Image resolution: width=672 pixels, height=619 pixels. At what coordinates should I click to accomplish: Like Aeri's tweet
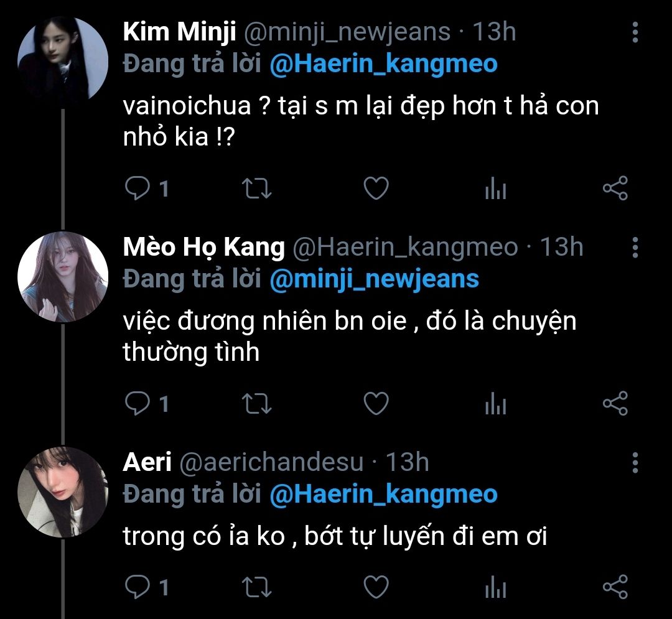pos(376,587)
